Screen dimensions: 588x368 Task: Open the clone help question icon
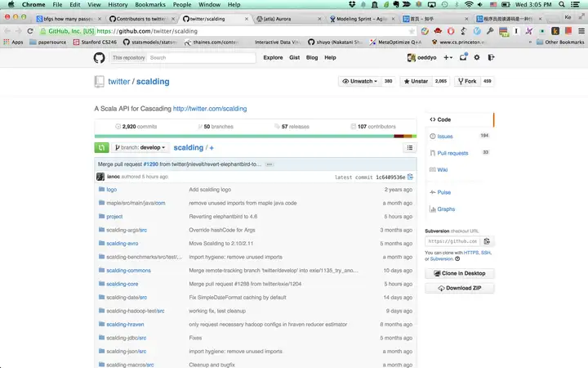point(457,258)
